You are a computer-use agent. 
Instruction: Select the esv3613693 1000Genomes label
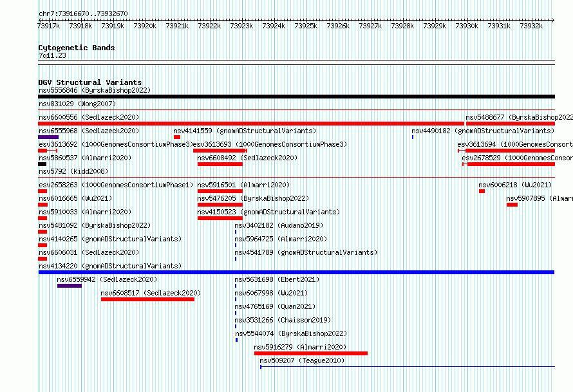[x=270, y=144]
